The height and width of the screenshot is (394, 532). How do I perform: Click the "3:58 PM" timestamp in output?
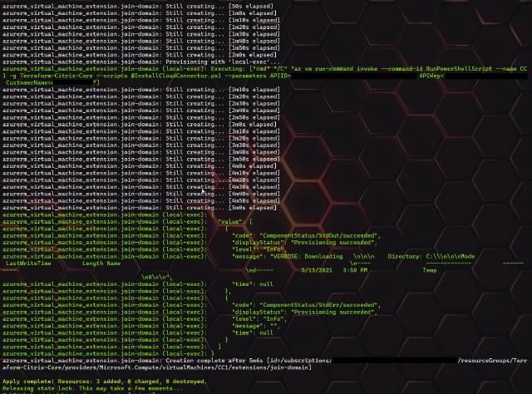coord(354,270)
